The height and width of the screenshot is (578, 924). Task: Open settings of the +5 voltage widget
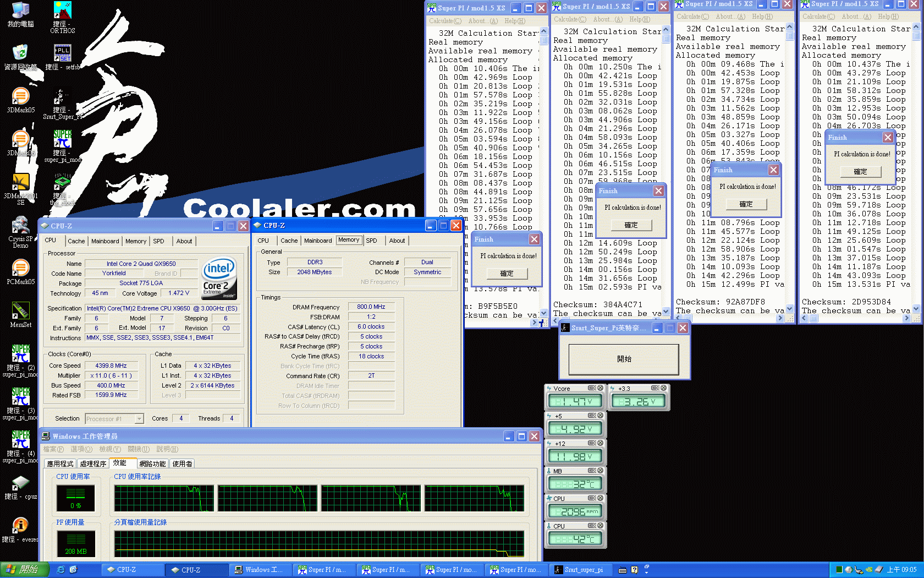click(x=592, y=416)
